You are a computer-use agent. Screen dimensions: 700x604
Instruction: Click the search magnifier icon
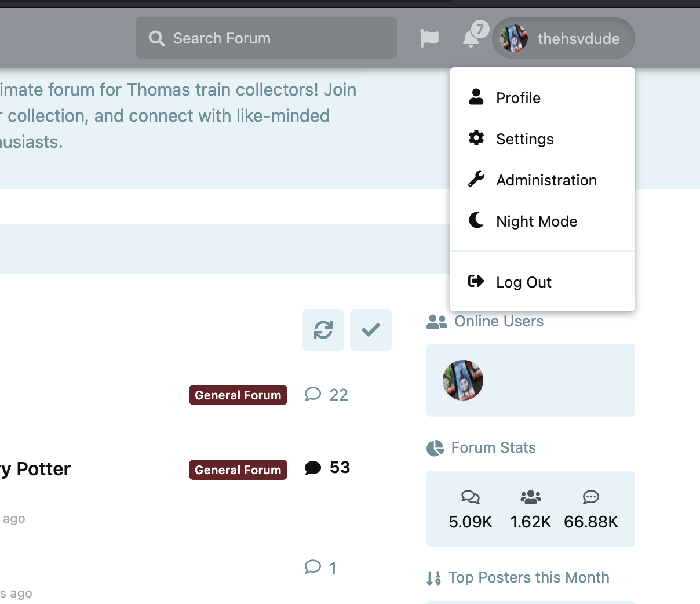click(x=156, y=38)
